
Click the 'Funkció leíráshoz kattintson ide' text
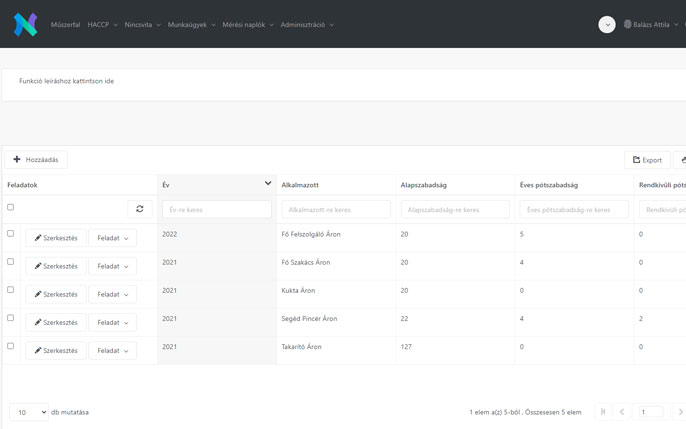point(66,81)
